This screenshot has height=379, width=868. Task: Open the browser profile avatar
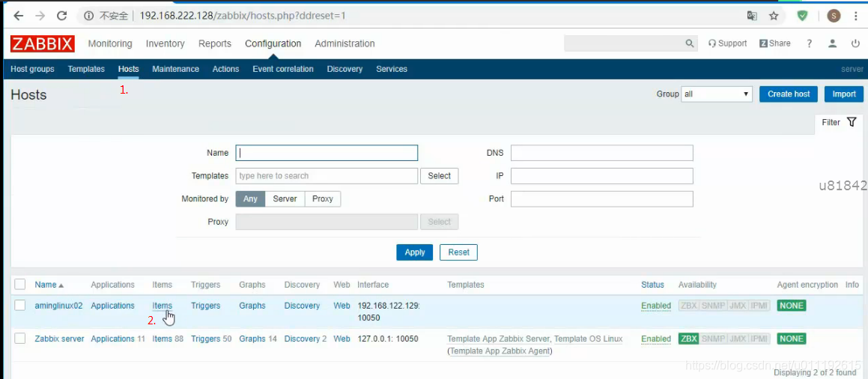(834, 16)
